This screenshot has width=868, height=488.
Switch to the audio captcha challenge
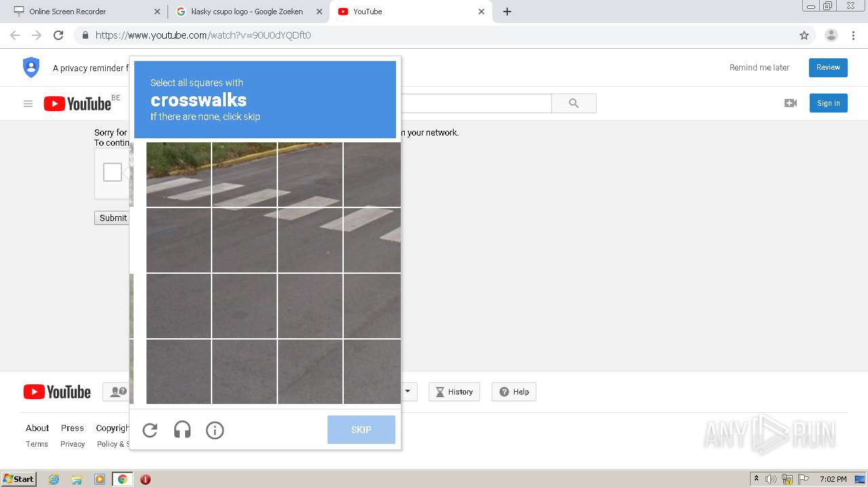click(x=182, y=430)
